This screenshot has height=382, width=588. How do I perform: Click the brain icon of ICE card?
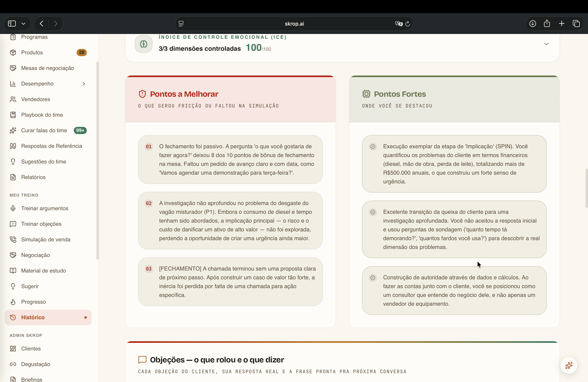[144, 44]
